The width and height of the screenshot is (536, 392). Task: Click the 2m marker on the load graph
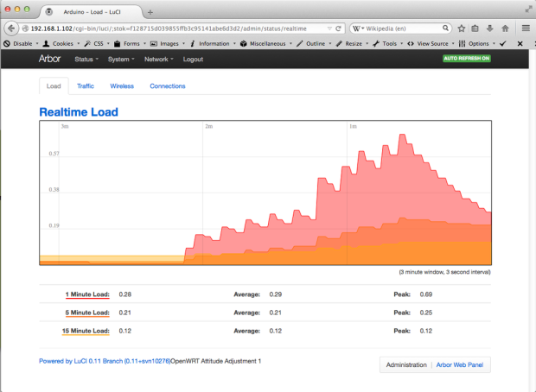(x=209, y=126)
